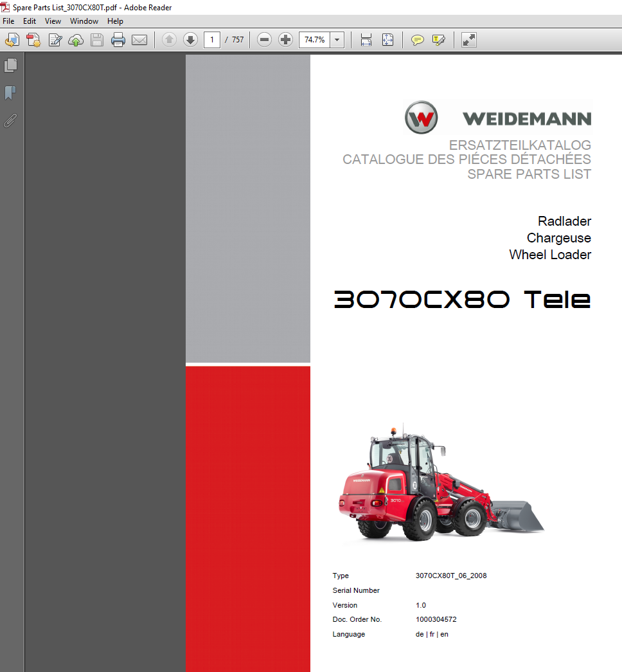Click the create PDF online icon
Image resolution: width=622 pixels, height=672 pixels.
pyautogui.click(x=33, y=40)
